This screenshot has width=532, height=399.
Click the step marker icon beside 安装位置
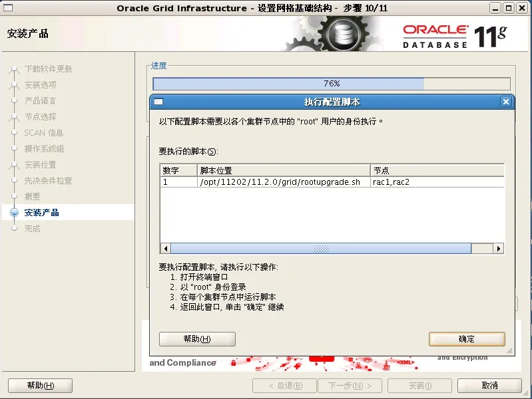pos(14,165)
